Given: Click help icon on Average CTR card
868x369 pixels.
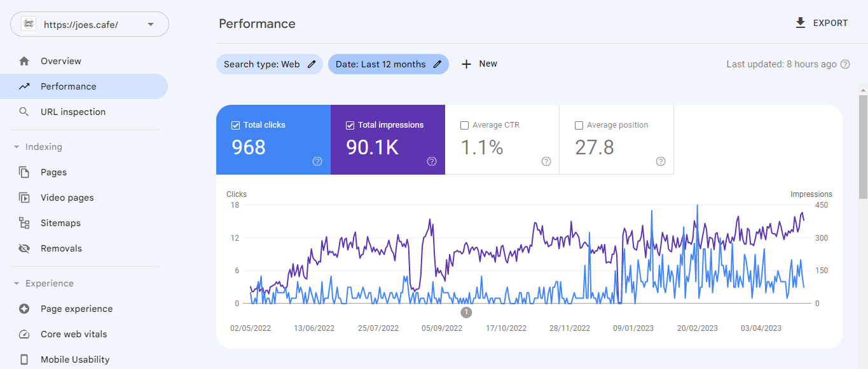Looking at the screenshot, I should [546, 161].
